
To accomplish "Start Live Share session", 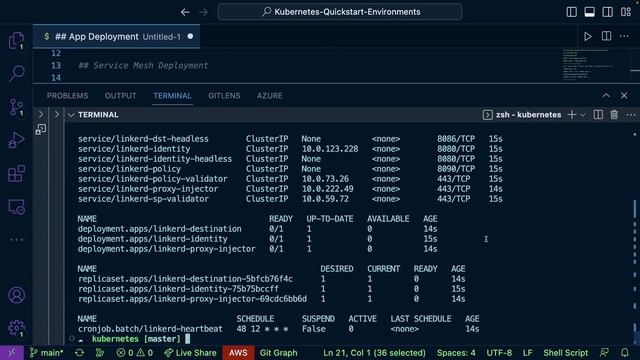I will click(x=190, y=353).
